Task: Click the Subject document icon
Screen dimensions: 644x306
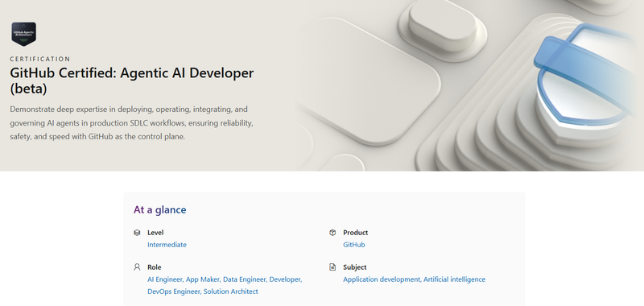Action: 332,267
